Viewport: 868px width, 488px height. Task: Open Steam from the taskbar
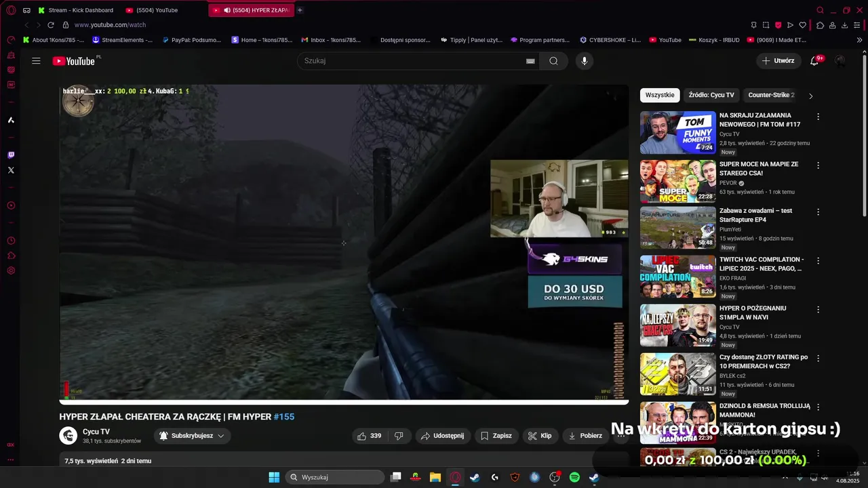[475, 477]
